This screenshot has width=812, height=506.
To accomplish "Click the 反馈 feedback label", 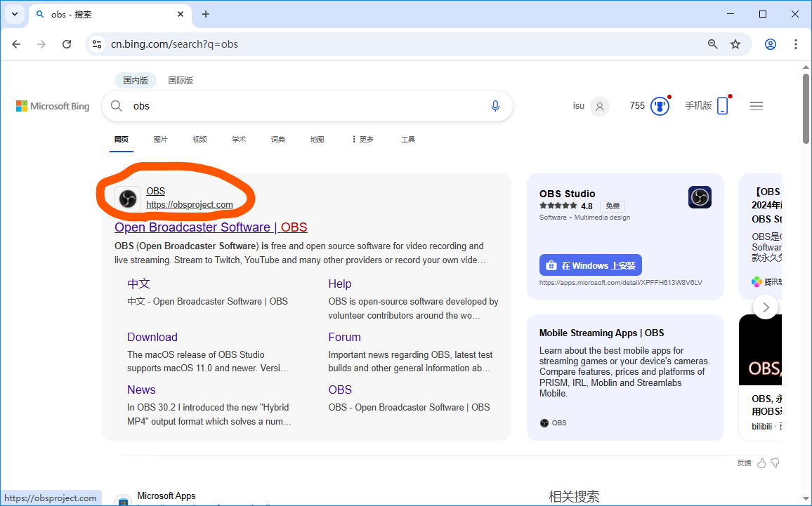I will [x=744, y=463].
